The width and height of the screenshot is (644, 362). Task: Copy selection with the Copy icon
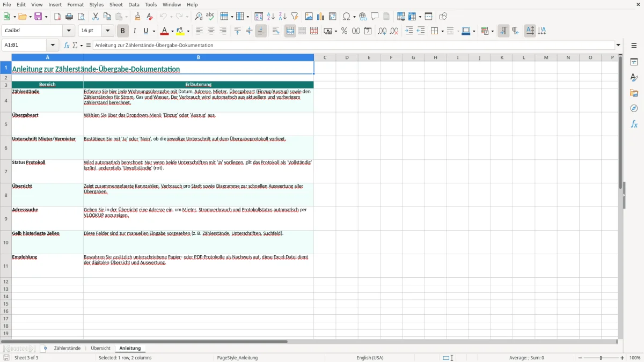click(107, 17)
